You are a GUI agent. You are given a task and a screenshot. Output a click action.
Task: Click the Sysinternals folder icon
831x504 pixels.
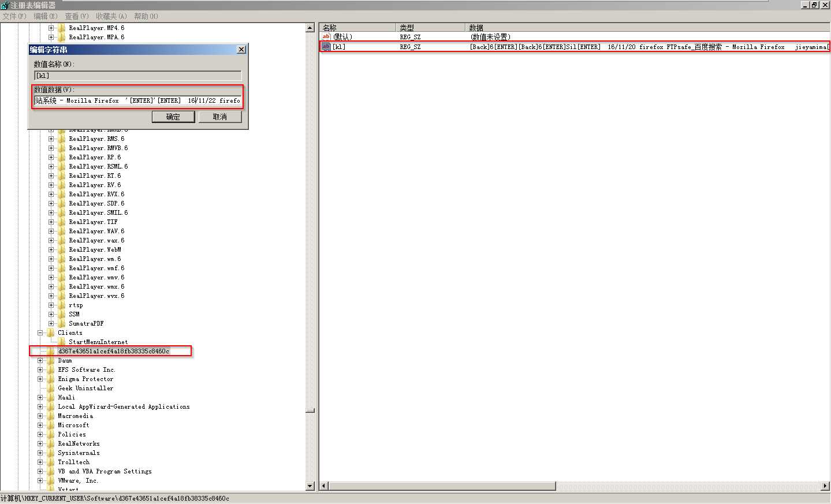pyautogui.click(x=51, y=453)
